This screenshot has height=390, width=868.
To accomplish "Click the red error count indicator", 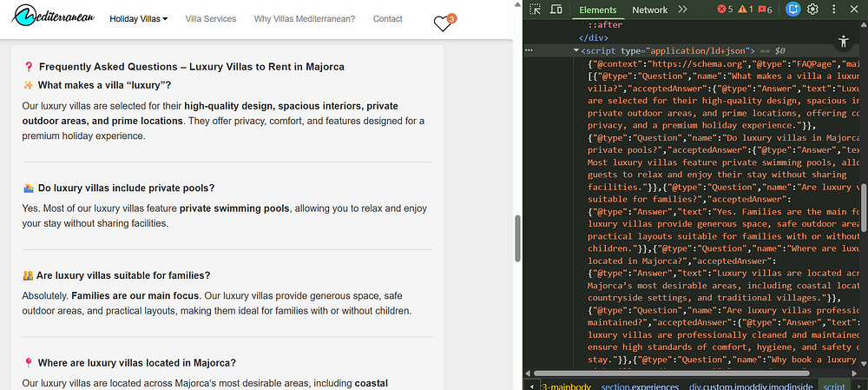I will pyautogui.click(x=725, y=10).
